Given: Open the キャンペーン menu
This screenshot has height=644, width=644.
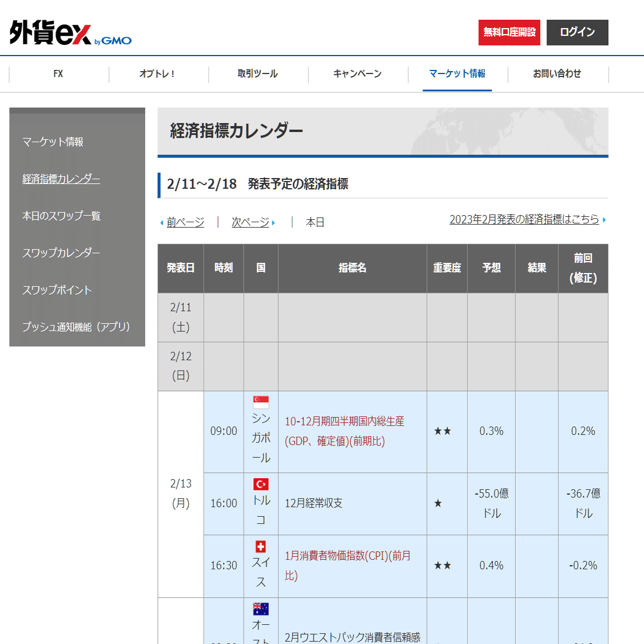Looking at the screenshot, I should (357, 74).
